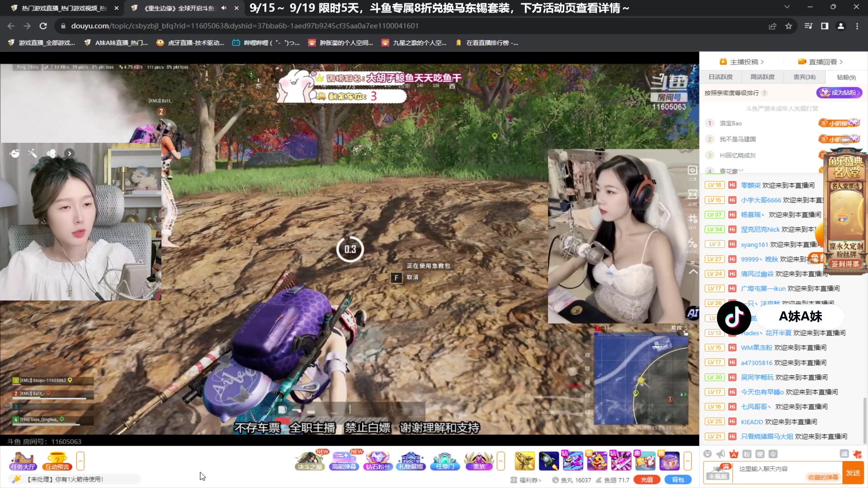
Task: Switch to the 热门游戏直播 browser tab
Action: click(x=64, y=8)
